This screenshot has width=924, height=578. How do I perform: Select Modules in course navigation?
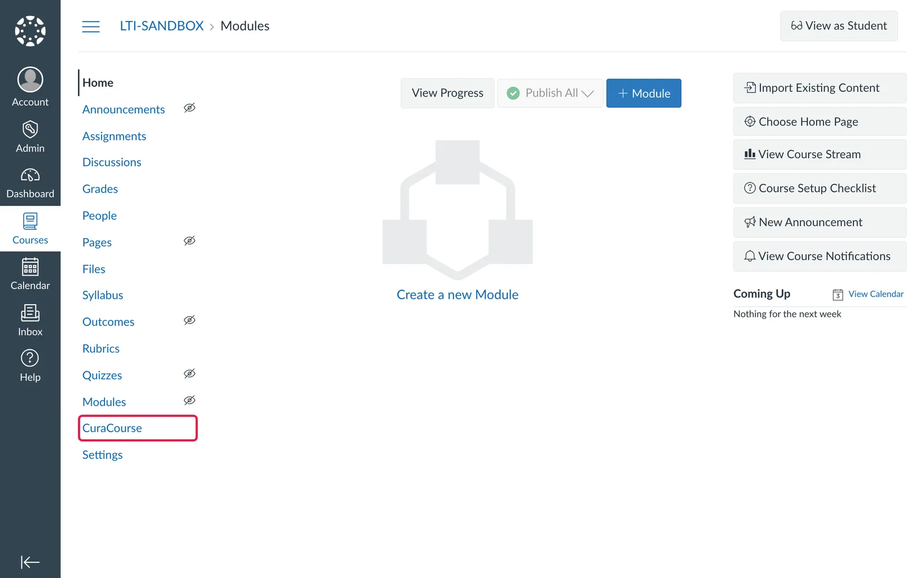pyautogui.click(x=104, y=402)
